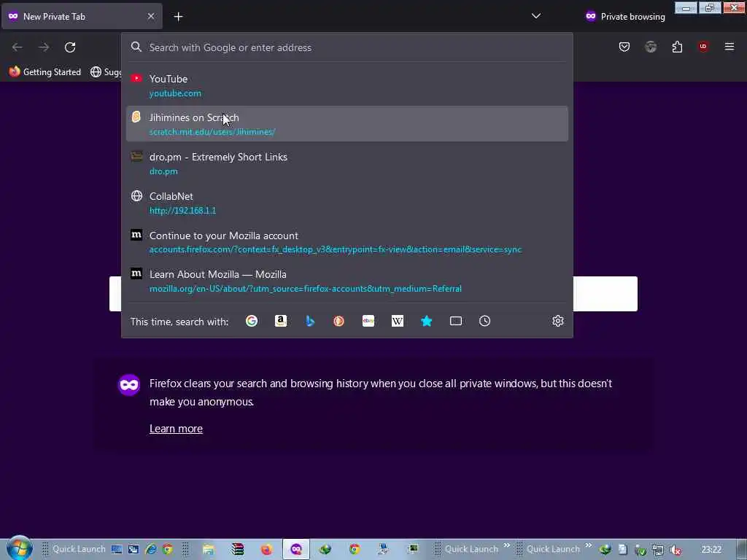Screen dimensions: 747x560
Task: Open the Firefox application menu
Action: pyautogui.click(x=729, y=47)
